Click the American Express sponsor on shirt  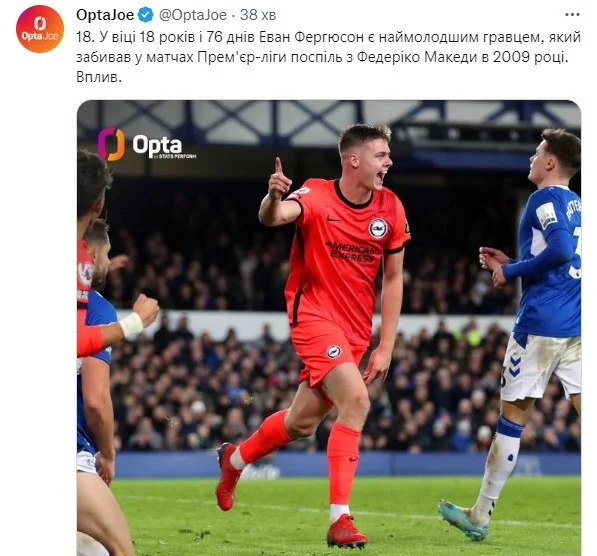click(x=351, y=251)
